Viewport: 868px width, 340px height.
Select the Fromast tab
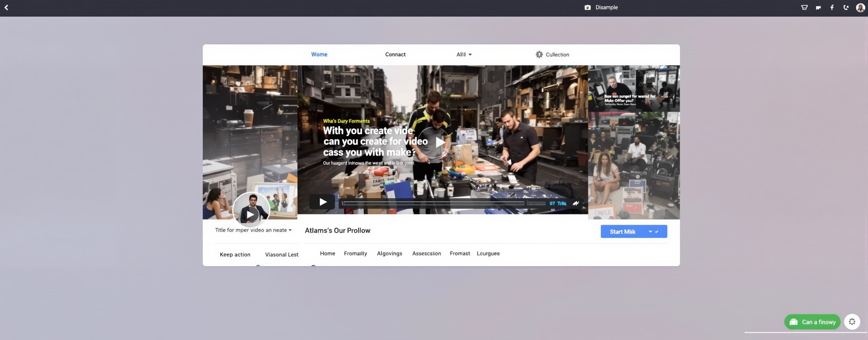(x=460, y=253)
